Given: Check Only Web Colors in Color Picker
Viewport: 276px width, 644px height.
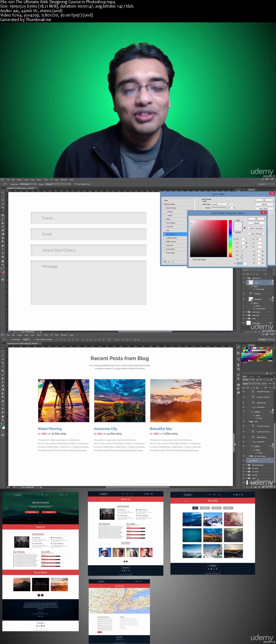Looking at the screenshot, I should click(191, 260).
